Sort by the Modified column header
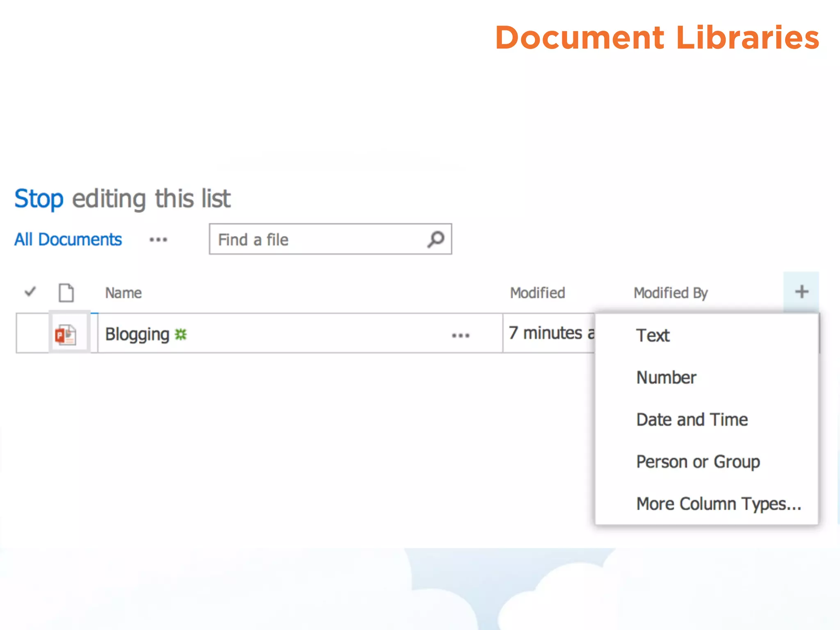This screenshot has height=630, width=840. 537,293
